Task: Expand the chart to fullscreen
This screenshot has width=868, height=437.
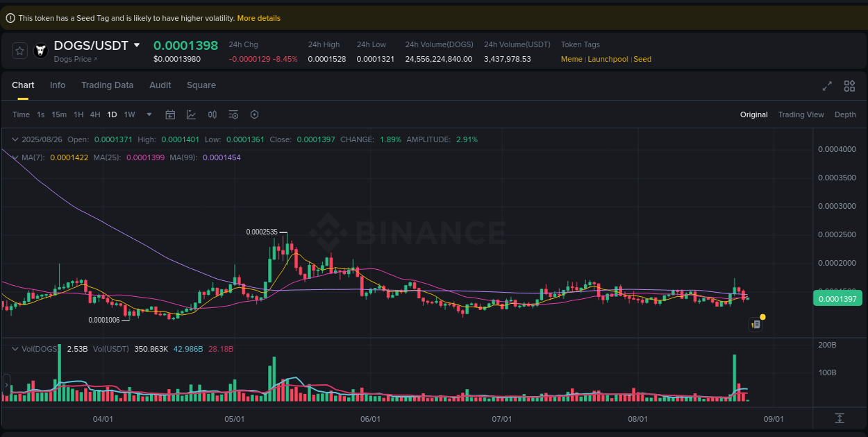Action: pyautogui.click(x=826, y=86)
